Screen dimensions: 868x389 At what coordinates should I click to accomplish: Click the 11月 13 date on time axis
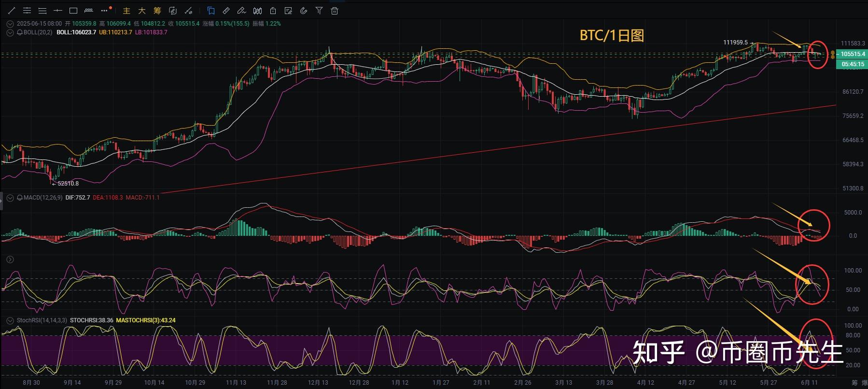tap(236, 383)
